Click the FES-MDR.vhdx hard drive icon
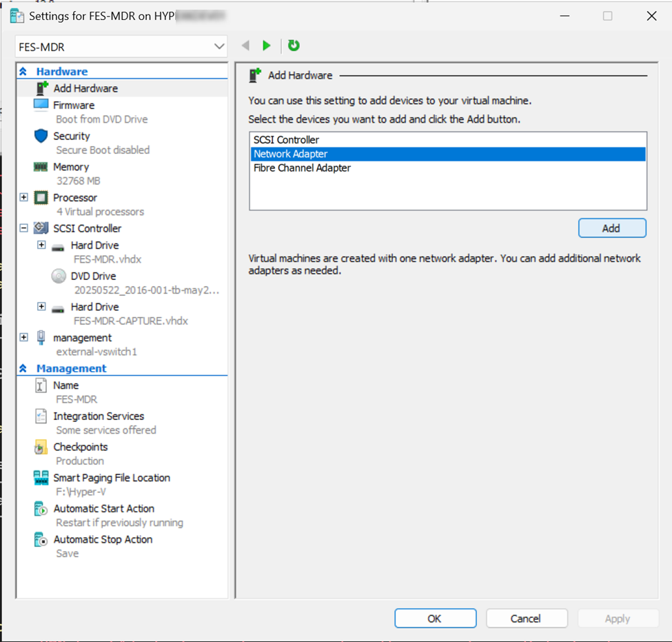This screenshot has width=672, height=642. point(58,248)
